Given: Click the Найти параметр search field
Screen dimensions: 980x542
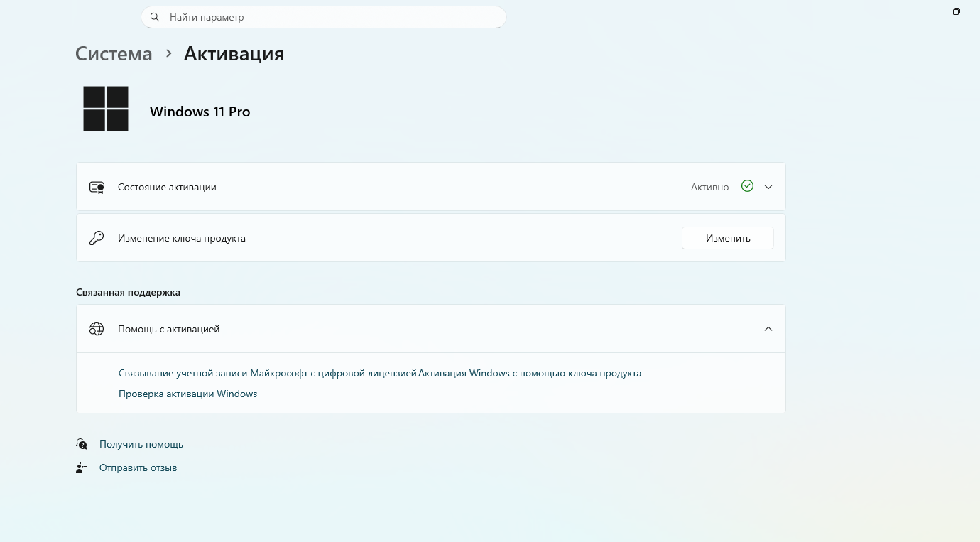Looking at the screenshot, I should tap(324, 17).
